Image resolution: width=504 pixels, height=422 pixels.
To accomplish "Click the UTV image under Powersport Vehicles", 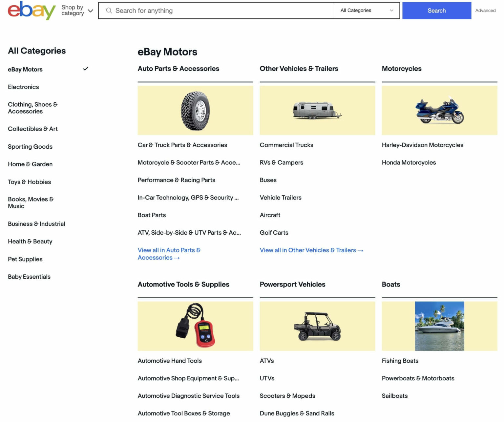I will coord(317,326).
